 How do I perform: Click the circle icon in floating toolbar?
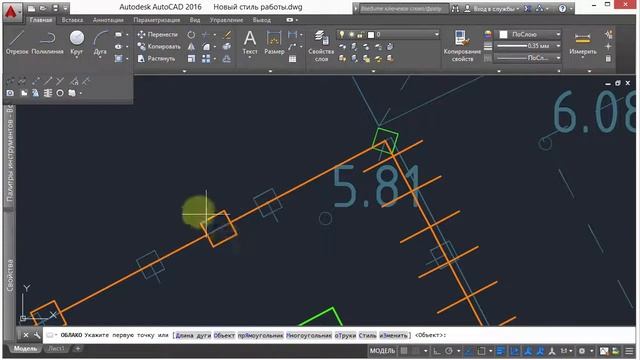tap(60, 93)
